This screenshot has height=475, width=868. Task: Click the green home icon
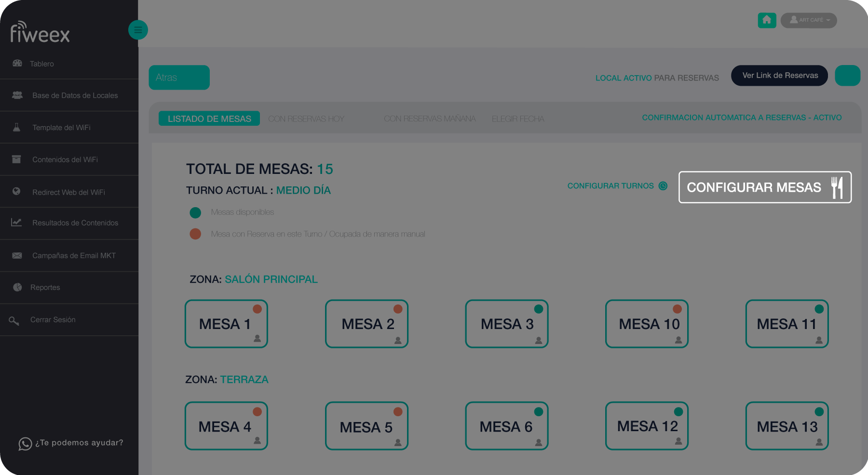[767, 20]
